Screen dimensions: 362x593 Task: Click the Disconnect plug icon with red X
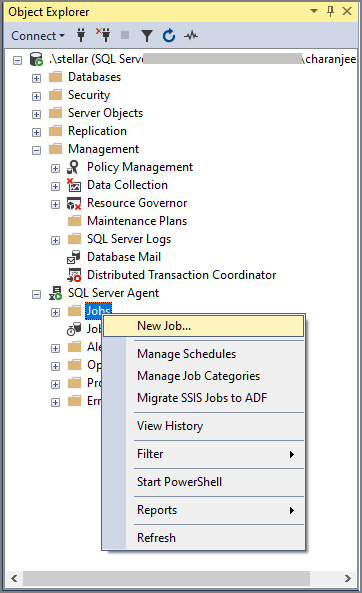pyautogui.click(x=103, y=35)
